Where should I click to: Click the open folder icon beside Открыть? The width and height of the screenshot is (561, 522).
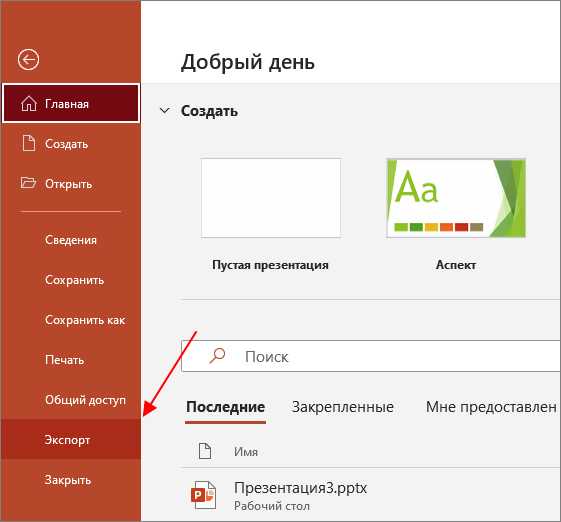pyautogui.click(x=28, y=182)
